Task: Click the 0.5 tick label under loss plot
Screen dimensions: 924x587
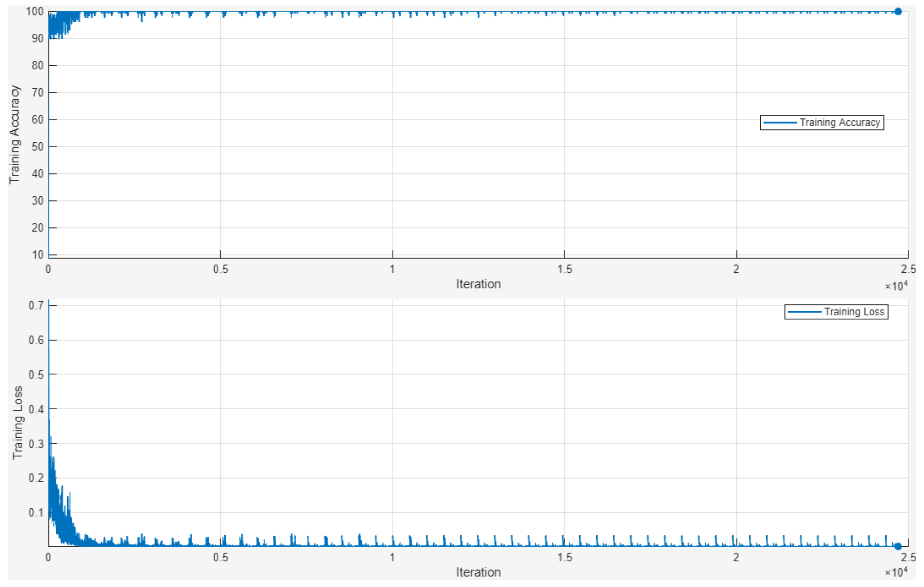Action: coord(220,557)
